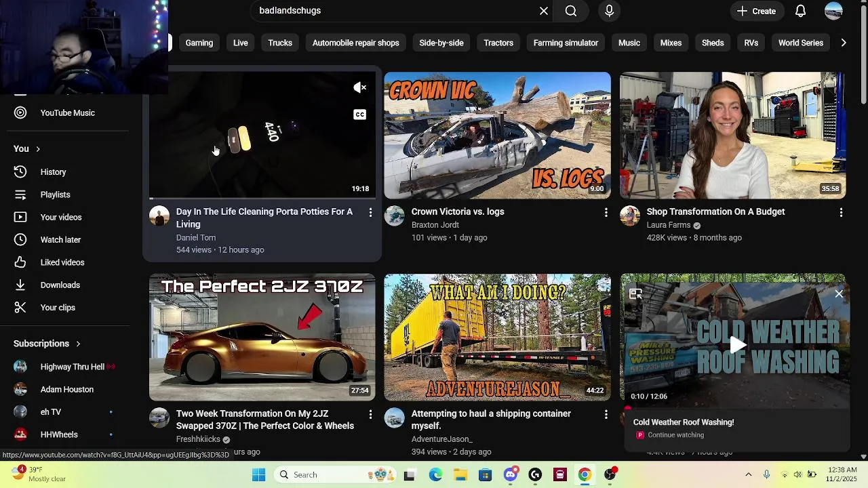
Task: Open the account avatar menu
Action: [833, 11]
